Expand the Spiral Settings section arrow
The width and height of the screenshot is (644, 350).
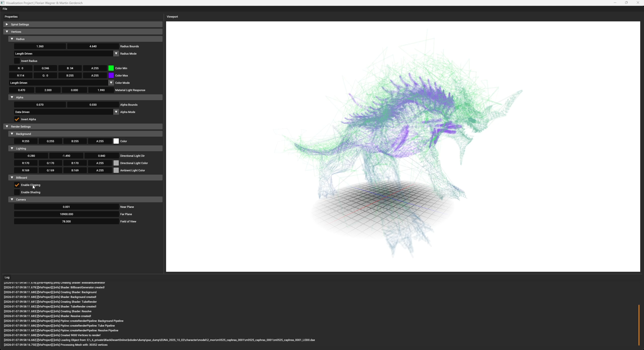(x=7, y=24)
